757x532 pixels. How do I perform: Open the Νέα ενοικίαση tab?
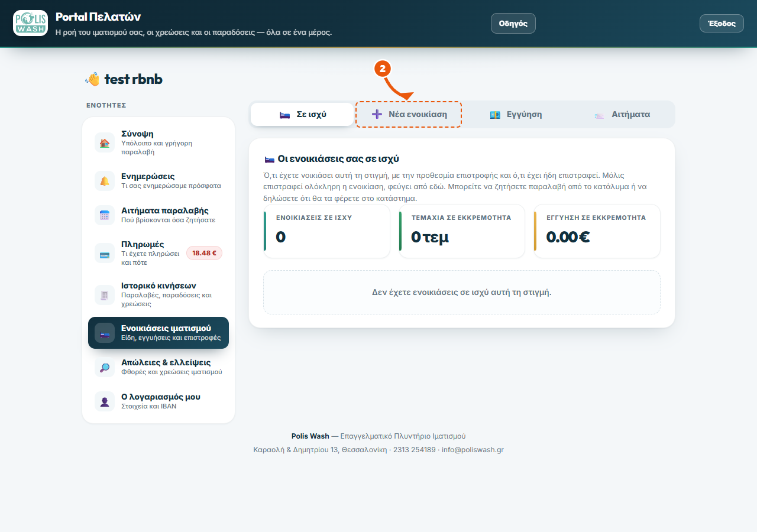[x=409, y=114]
